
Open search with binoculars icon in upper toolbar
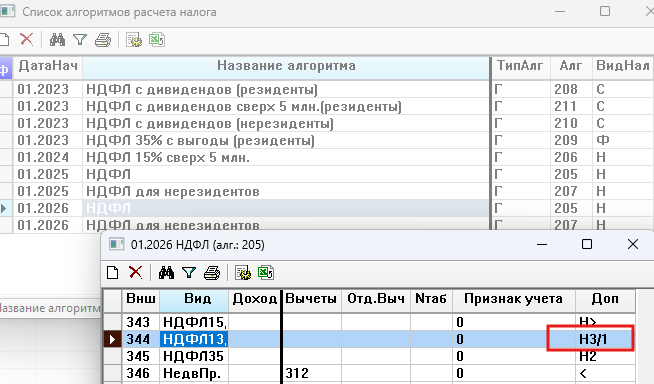tap(57, 40)
